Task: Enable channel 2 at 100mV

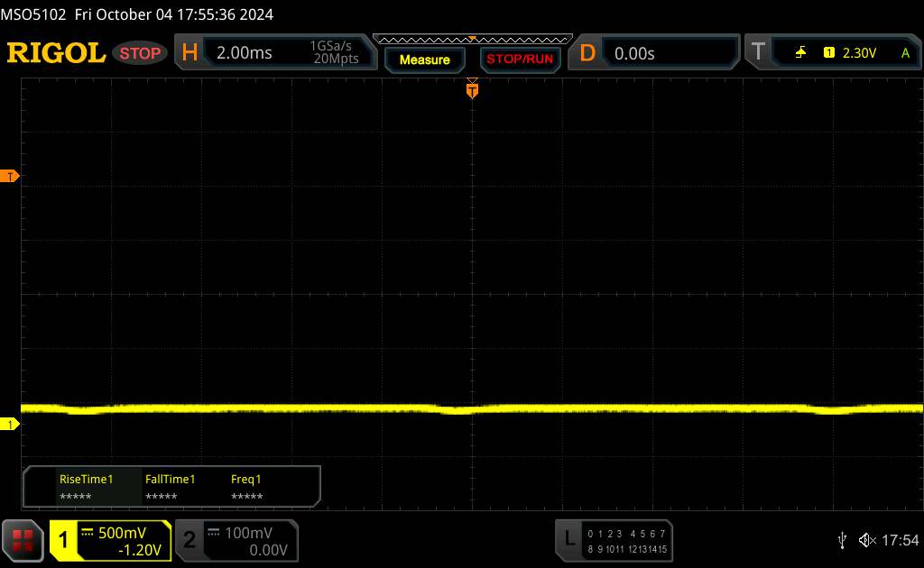Action: pyautogui.click(x=235, y=540)
